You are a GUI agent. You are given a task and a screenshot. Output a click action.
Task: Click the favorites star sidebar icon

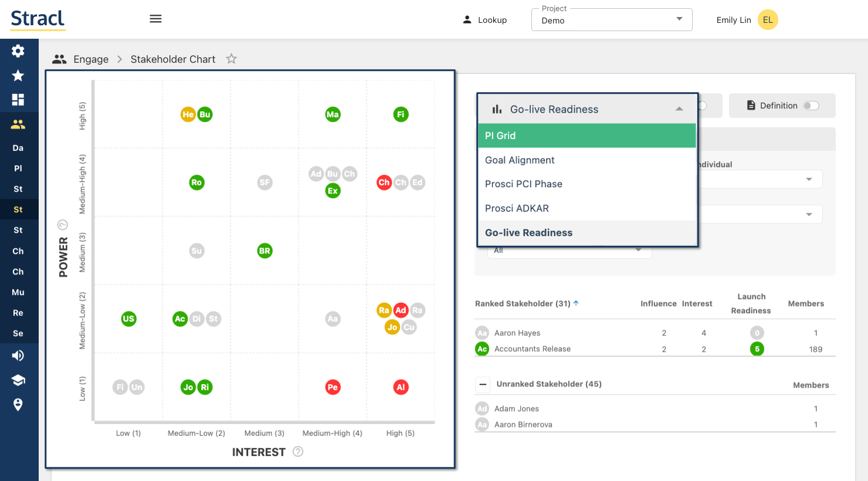18,76
